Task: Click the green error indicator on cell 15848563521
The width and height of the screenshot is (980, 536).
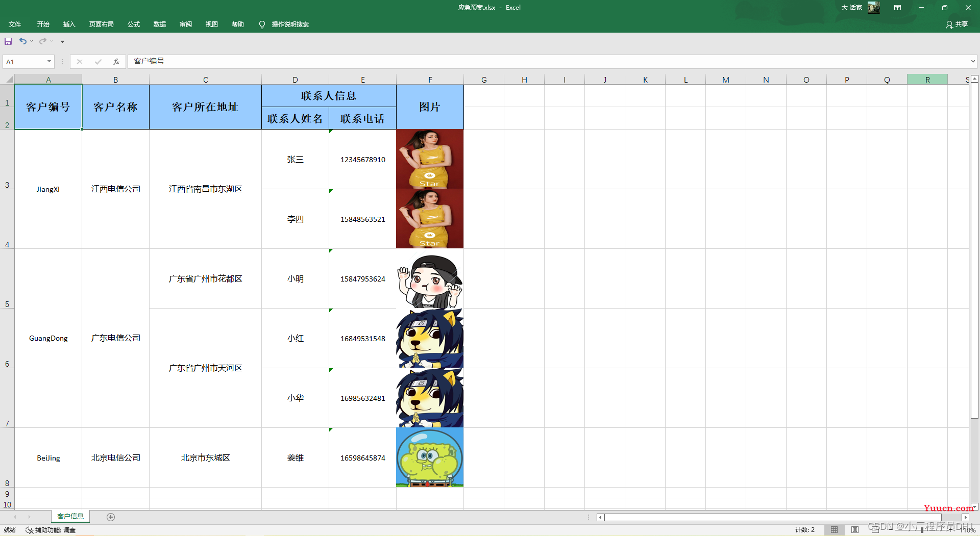Action: tap(331, 191)
